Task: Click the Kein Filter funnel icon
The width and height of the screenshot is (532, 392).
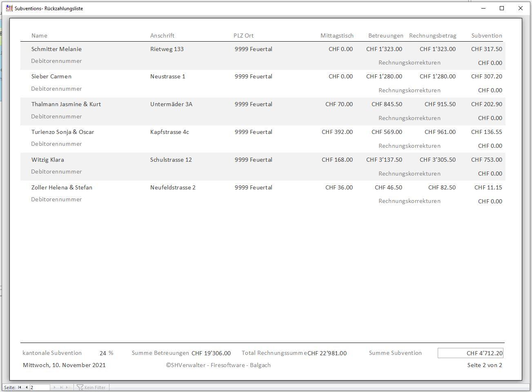Action: (x=80, y=388)
